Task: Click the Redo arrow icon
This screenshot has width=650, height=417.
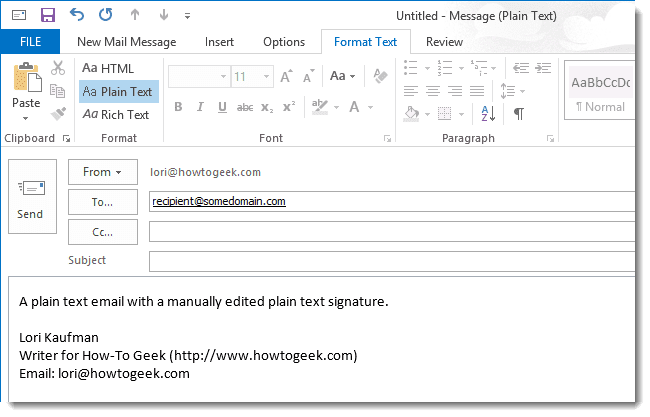Action: click(x=106, y=15)
